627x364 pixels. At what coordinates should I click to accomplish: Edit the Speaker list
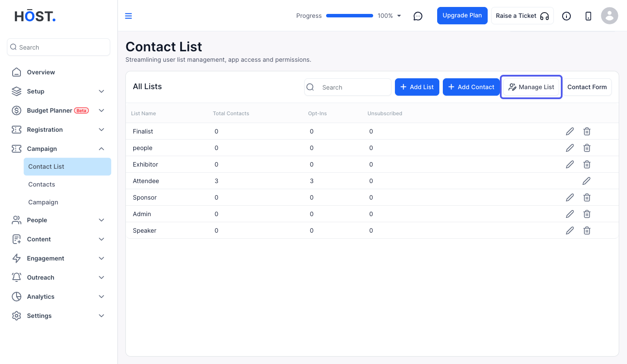pos(570,230)
